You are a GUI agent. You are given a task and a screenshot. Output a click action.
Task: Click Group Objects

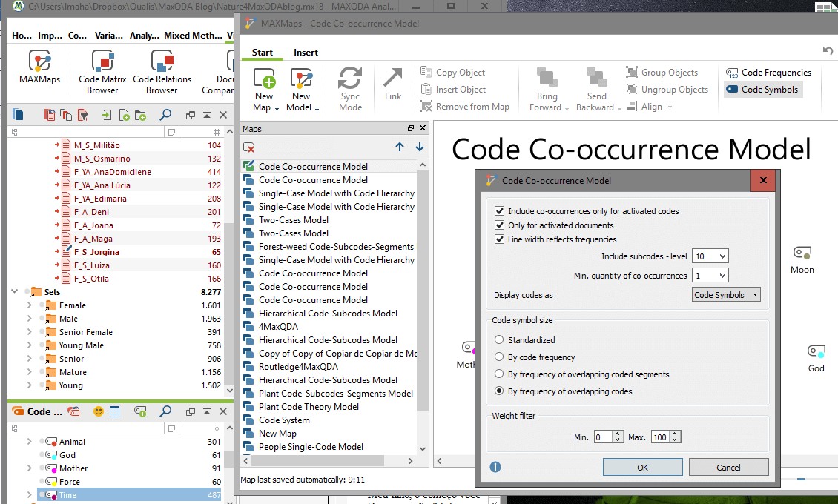[662, 72]
